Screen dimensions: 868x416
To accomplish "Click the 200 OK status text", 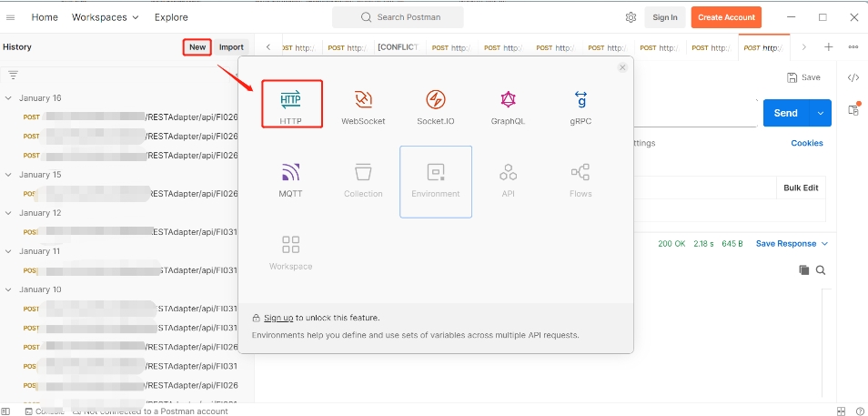I will tap(672, 244).
